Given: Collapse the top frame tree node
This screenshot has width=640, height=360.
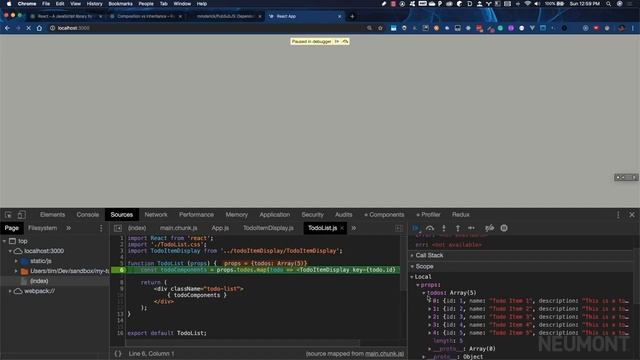Looking at the screenshot, I should click(4, 241).
